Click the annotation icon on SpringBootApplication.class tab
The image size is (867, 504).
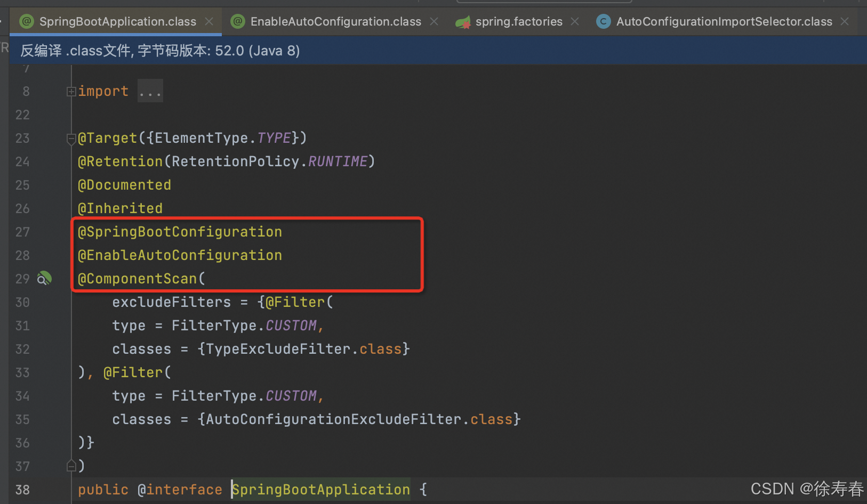point(27,21)
